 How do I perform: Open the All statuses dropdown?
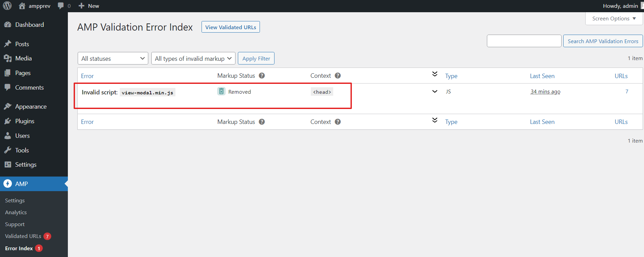pos(113,58)
